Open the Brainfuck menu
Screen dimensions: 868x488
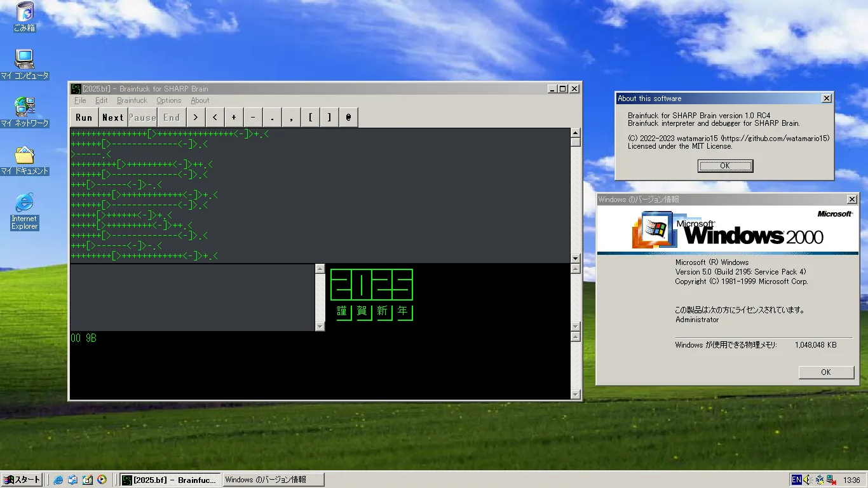[x=132, y=100]
